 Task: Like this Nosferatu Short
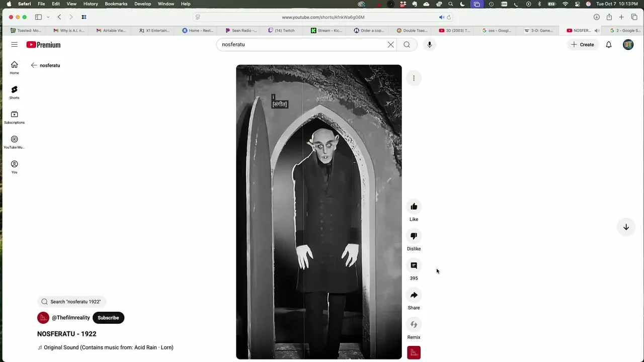tap(414, 207)
